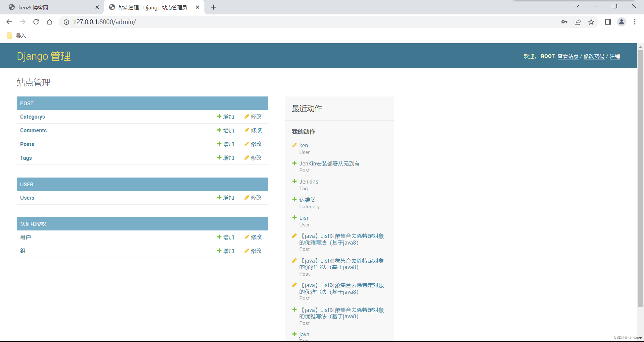Click 修改 in the 用户 row
Viewport: 644px width, 342px height.
(x=253, y=237)
